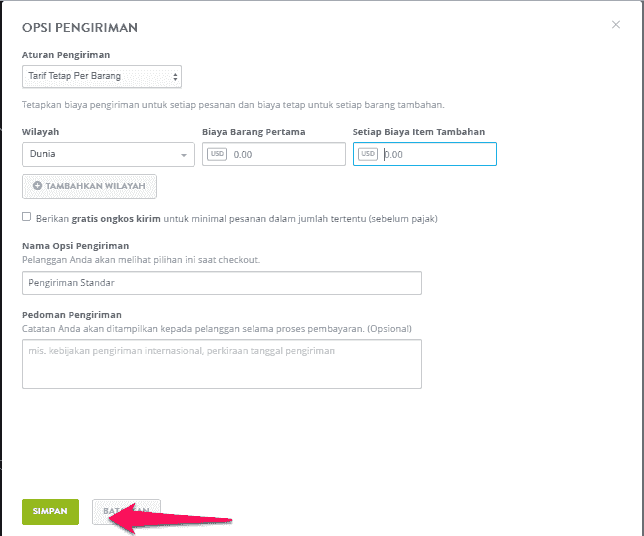
Task: Click the Simpan button
Action: click(x=51, y=512)
